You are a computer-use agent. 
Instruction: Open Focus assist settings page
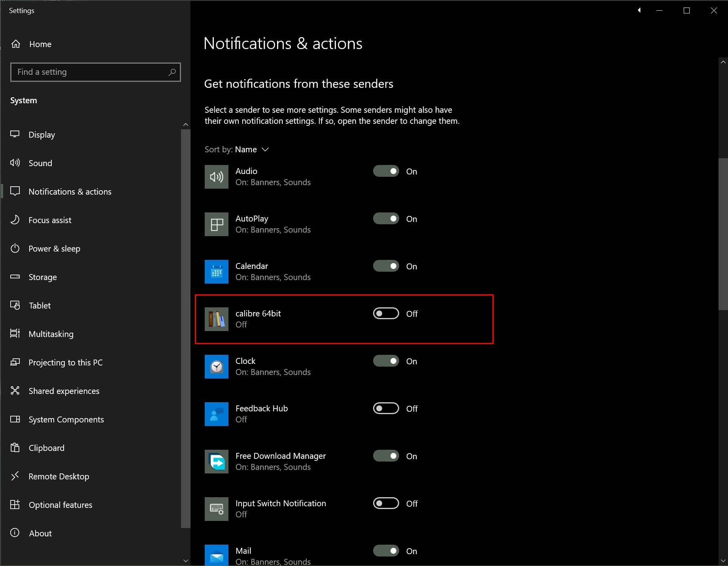pyautogui.click(x=50, y=220)
